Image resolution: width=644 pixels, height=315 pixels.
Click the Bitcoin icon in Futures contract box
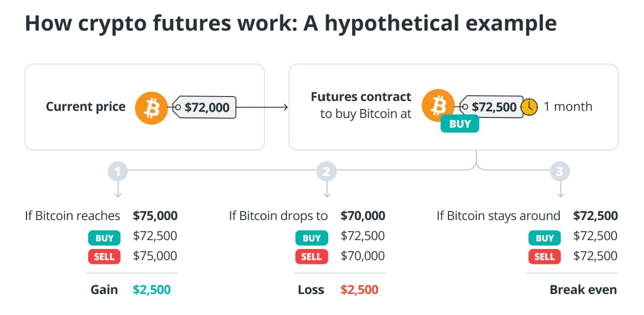click(x=438, y=105)
